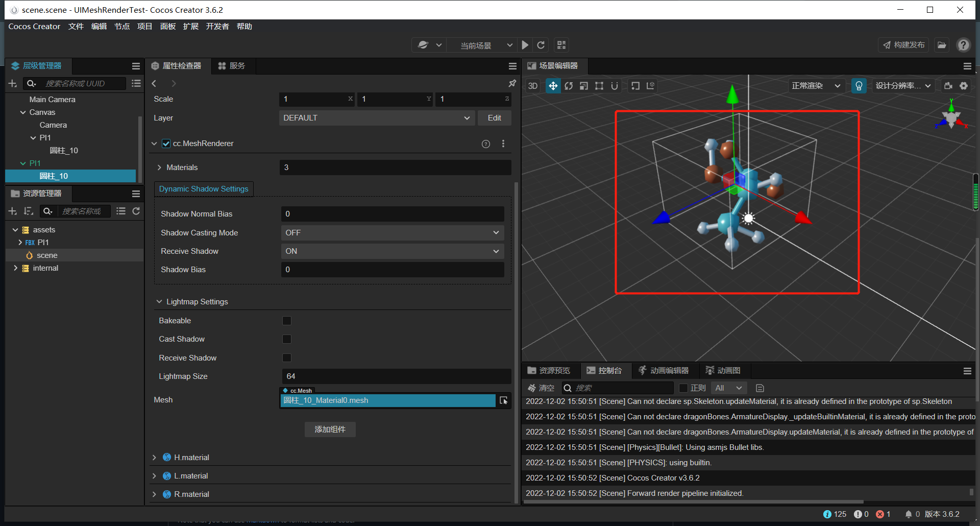Image resolution: width=980 pixels, height=526 pixels.
Task: Click the Edit button next to Layer
Action: [494, 118]
